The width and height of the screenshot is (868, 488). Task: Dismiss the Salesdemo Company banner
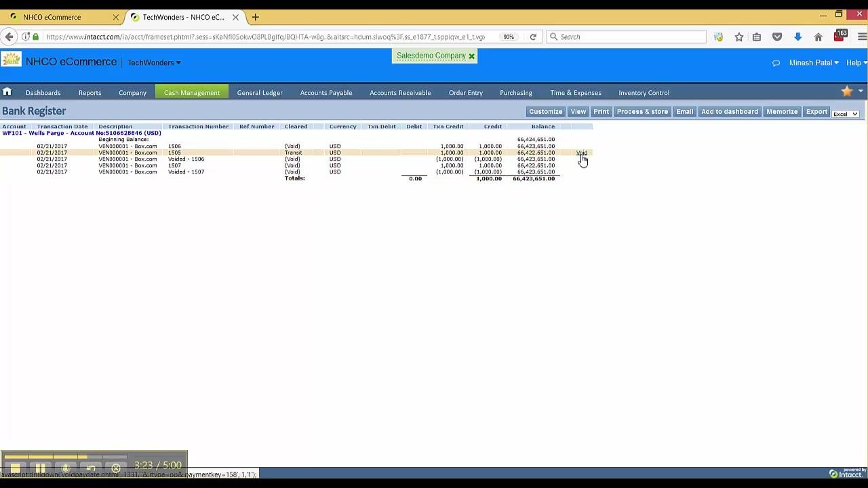[471, 56]
